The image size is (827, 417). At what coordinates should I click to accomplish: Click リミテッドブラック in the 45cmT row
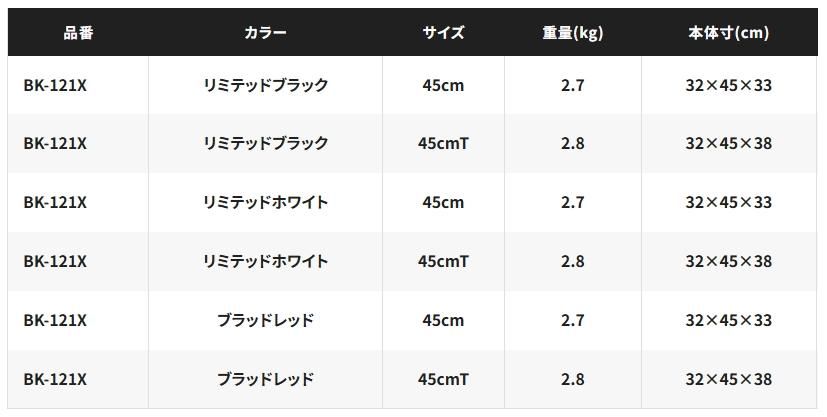(x=265, y=143)
